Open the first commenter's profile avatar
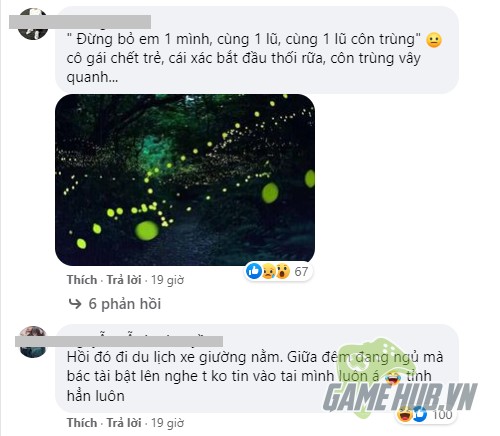 tap(33, 24)
